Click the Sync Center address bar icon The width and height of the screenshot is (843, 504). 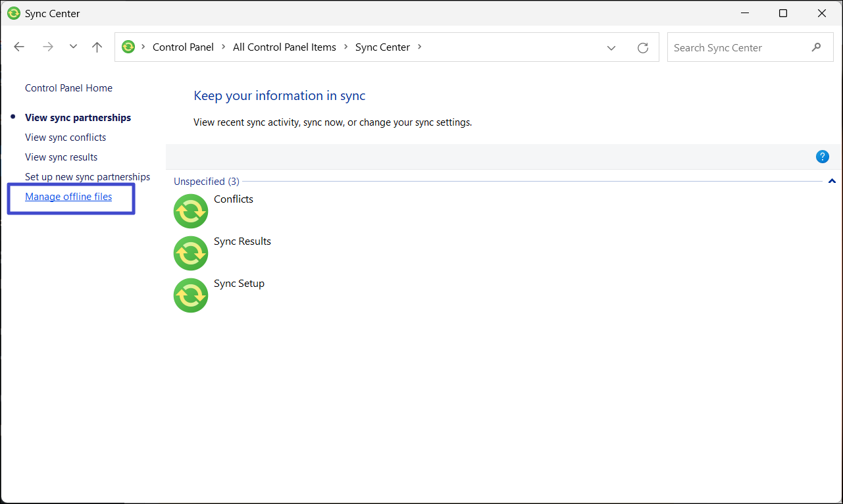[128, 47]
